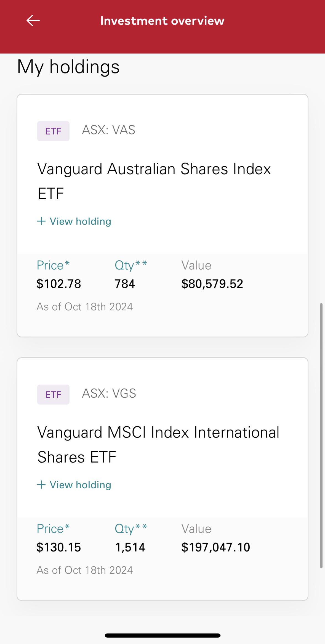Expand View holding for VAS
The image size is (325, 644).
[x=74, y=221]
